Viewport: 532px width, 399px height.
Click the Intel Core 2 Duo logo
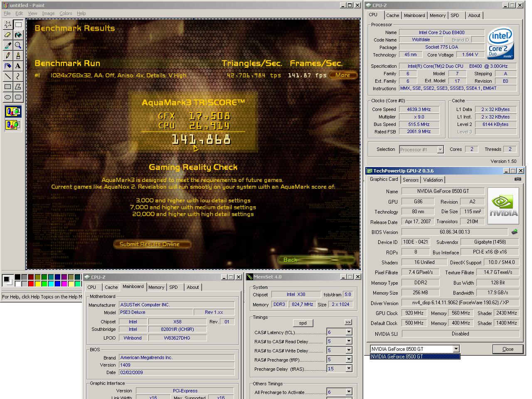click(x=500, y=43)
